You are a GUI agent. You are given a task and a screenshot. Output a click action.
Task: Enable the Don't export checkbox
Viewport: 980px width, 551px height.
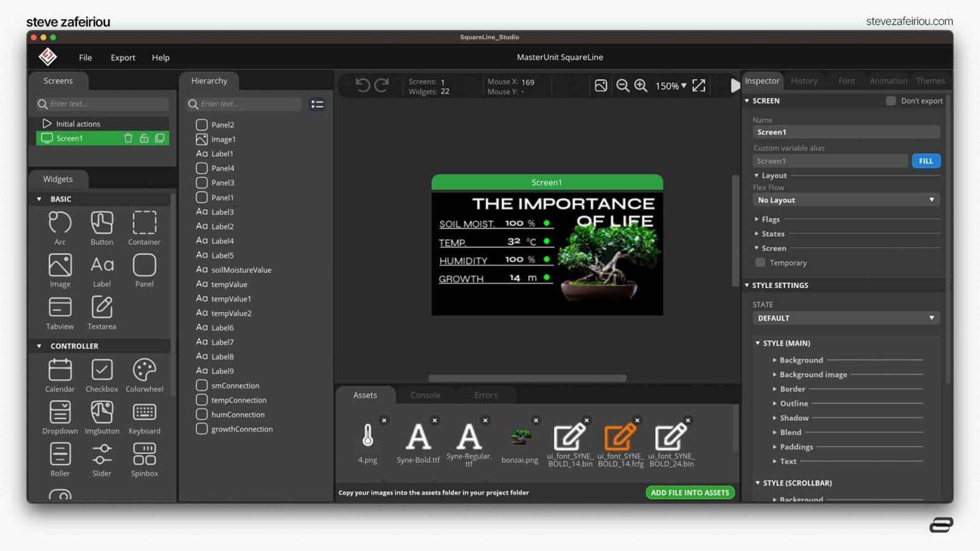[x=891, y=101]
